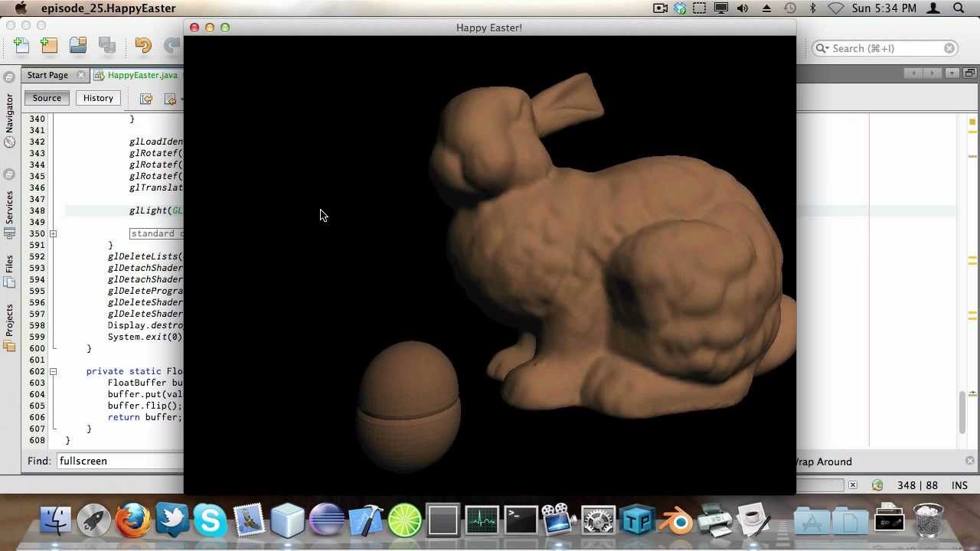Open the editor documents list dropdown arrow
Image resolution: width=980 pixels, height=551 pixels.
pyautogui.click(x=952, y=73)
